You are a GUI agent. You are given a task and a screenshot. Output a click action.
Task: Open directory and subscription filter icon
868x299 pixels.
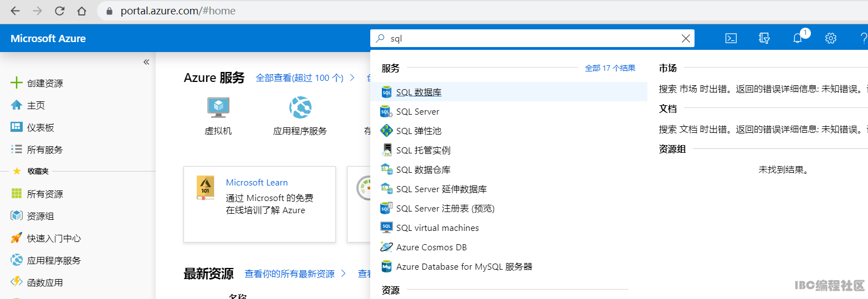(x=764, y=38)
